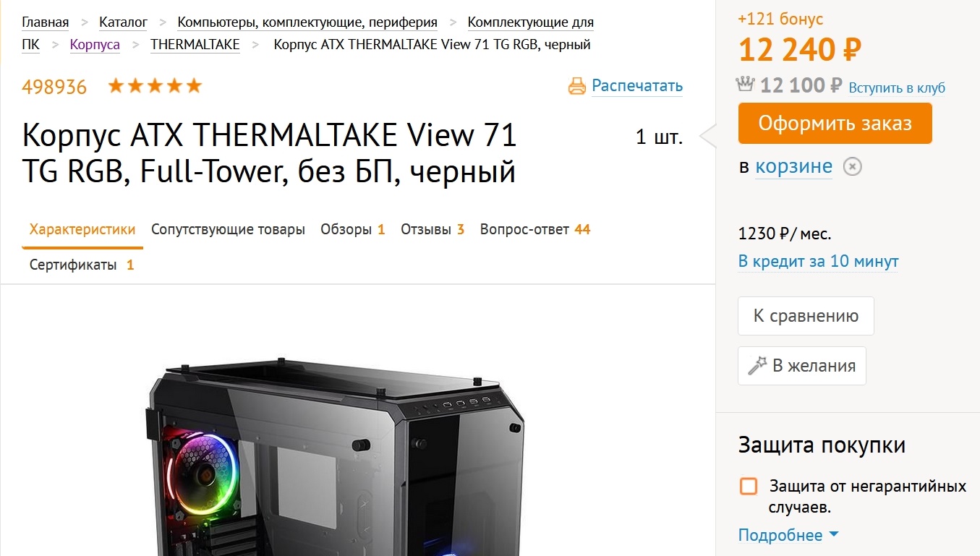
Task: Remove item via circled X near корзине
Action: point(853,167)
